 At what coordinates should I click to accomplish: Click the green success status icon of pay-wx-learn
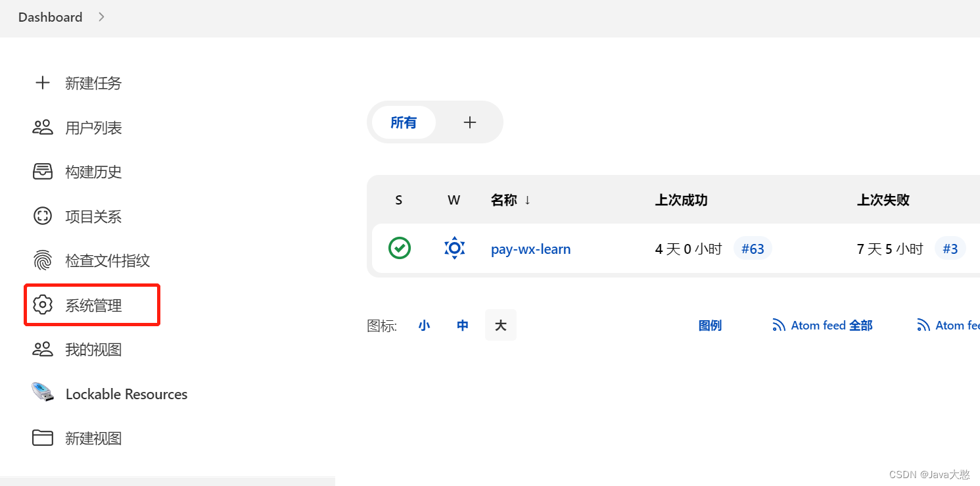400,249
